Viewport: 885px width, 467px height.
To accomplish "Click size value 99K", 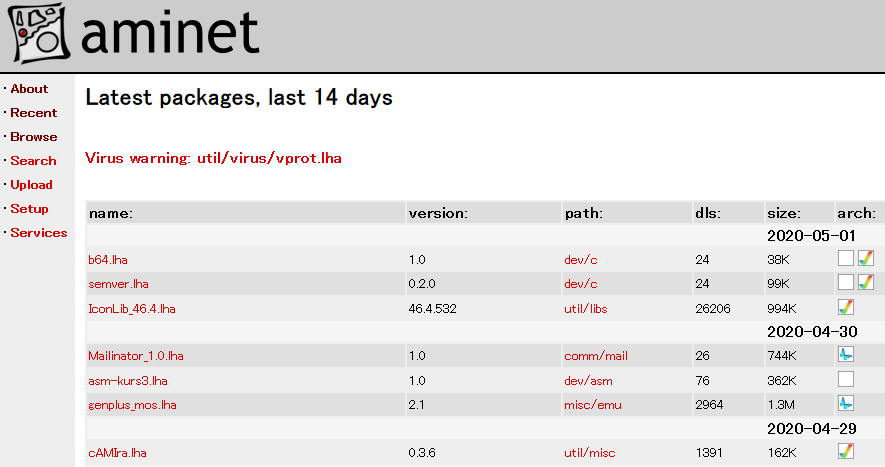I will (x=778, y=284).
